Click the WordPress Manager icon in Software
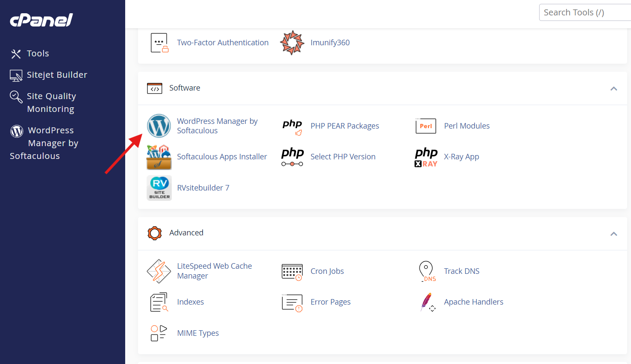 click(159, 126)
